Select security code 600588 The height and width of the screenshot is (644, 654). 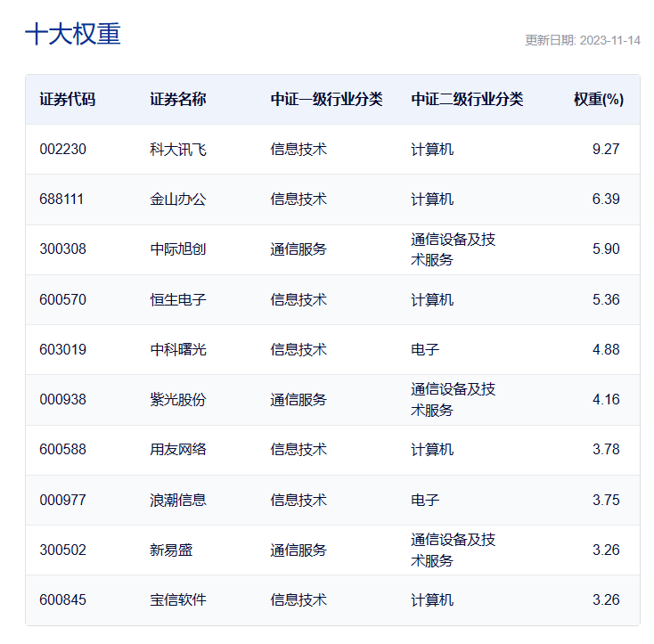click(x=63, y=449)
